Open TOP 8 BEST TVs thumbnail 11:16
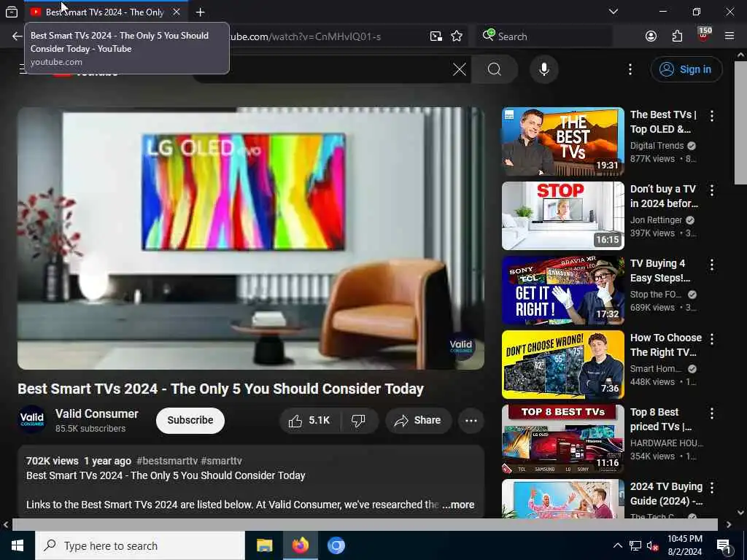The image size is (747, 560). [562, 439]
